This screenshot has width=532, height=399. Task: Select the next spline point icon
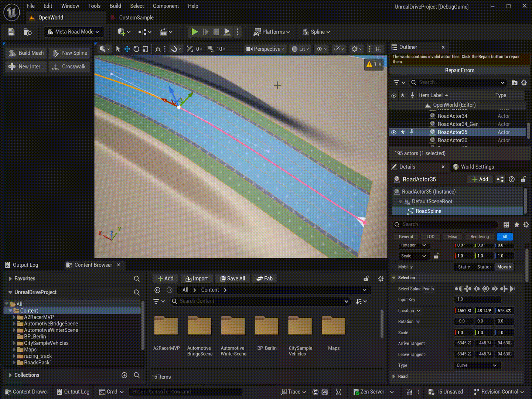[x=495, y=289]
